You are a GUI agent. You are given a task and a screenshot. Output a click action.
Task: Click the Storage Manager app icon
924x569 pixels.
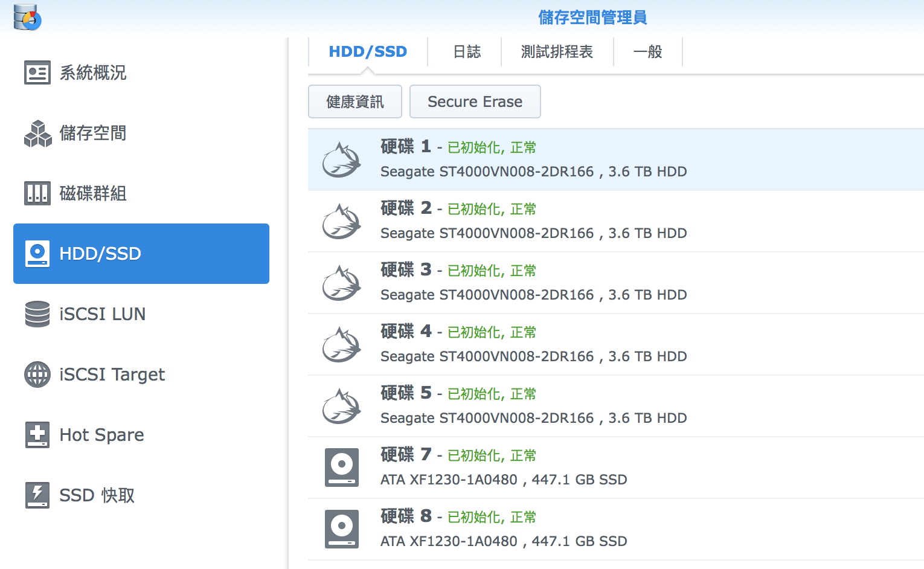[27, 17]
